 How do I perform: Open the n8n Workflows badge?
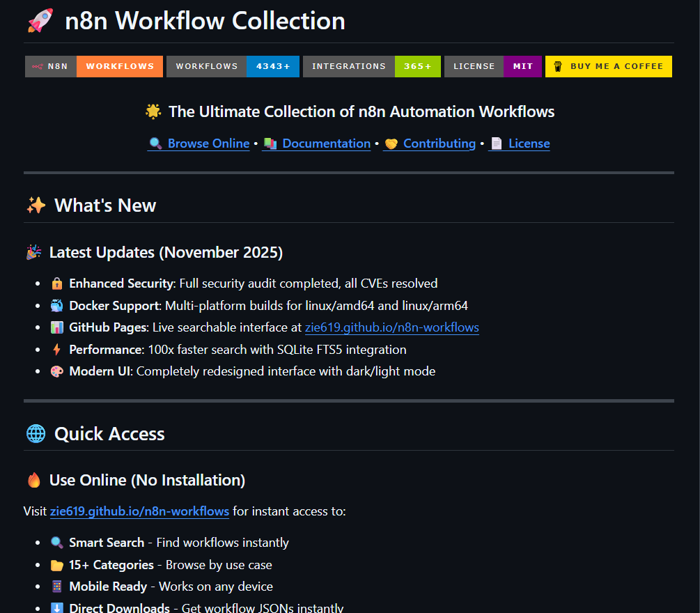[94, 66]
